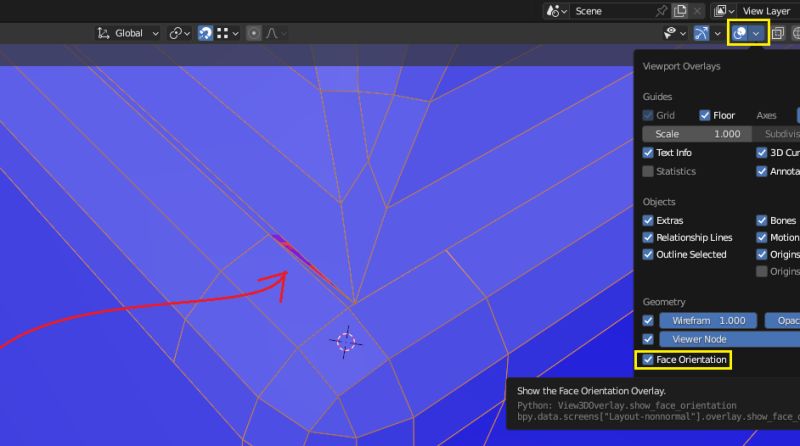
Task: Toggle the Relationship Lines checkbox
Action: (x=648, y=237)
